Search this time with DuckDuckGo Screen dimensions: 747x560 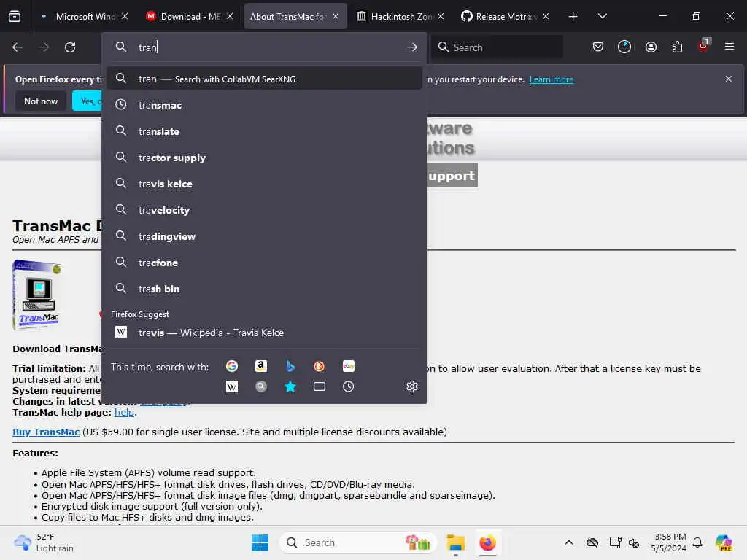[x=320, y=366]
